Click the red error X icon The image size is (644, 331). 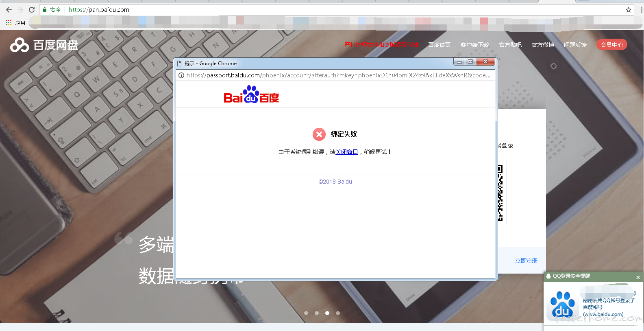(x=319, y=134)
